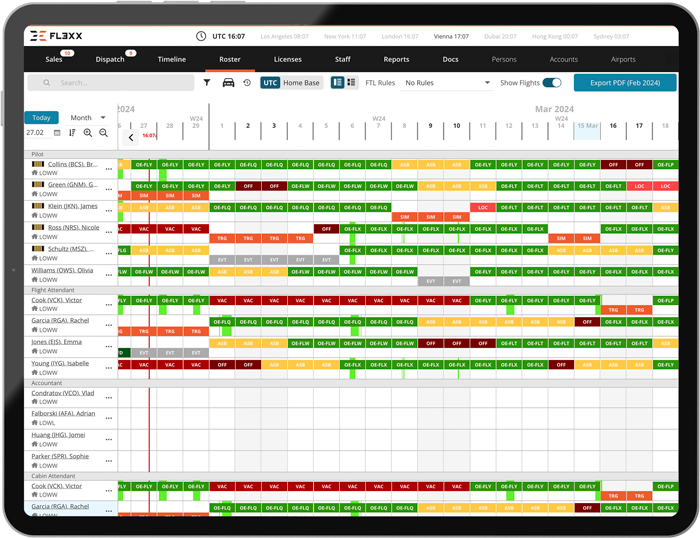Toggle the Show Flights switch
The image size is (700, 538).
coord(551,83)
